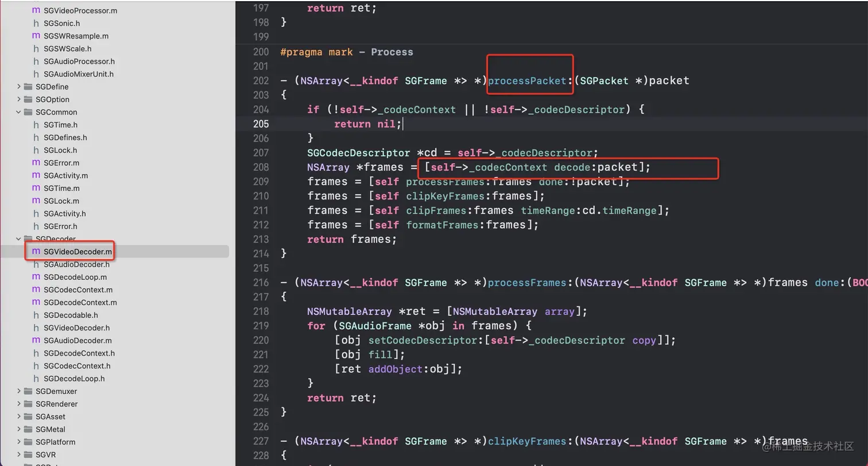Expand the SGAsset folder chevron

tap(19, 416)
